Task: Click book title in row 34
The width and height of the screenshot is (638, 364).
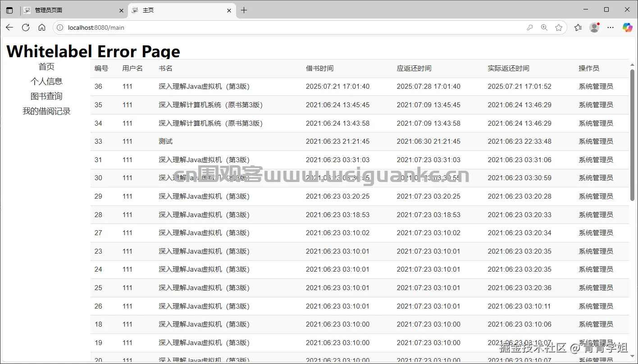Action: tap(210, 123)
